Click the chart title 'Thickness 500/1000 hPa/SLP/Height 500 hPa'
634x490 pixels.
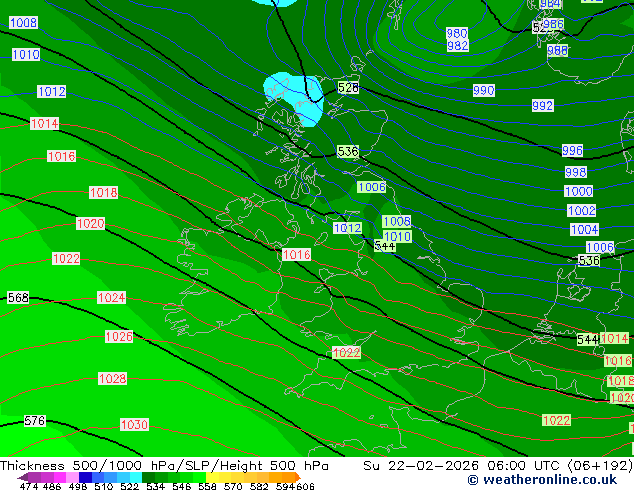(164, 466)
